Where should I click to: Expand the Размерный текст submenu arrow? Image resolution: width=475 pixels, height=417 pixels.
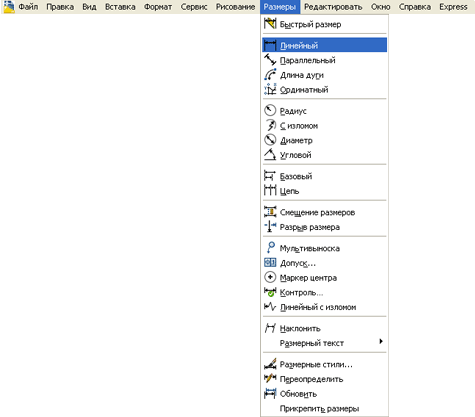(x=381, y=341)
